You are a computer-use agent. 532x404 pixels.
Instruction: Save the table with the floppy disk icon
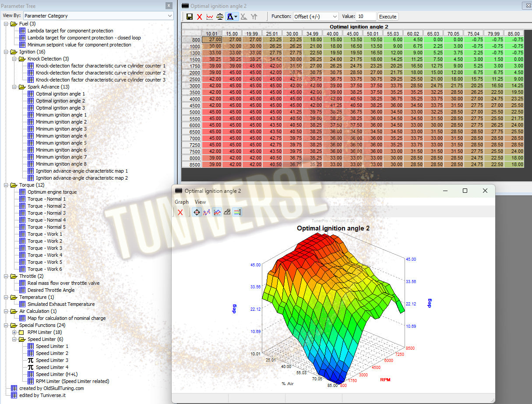click(x=190, y=17)
